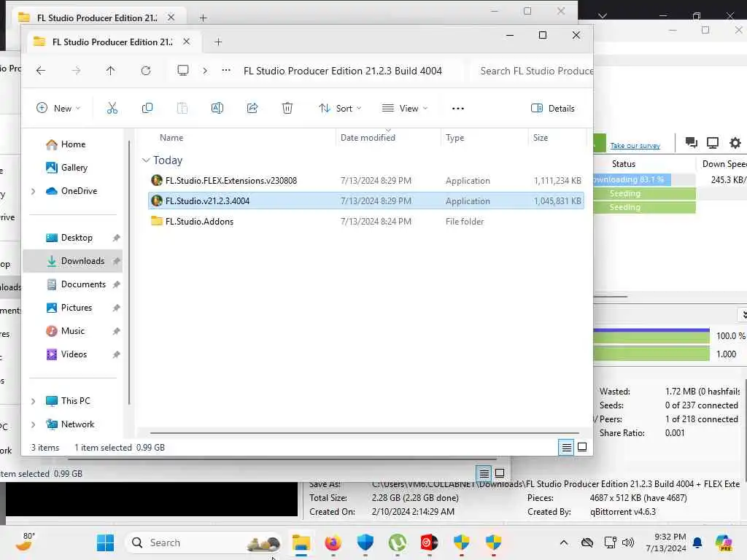This screenshot has width=747, height=560.
Task: Click the Status column header in torrent client
Action: point(623,164)
